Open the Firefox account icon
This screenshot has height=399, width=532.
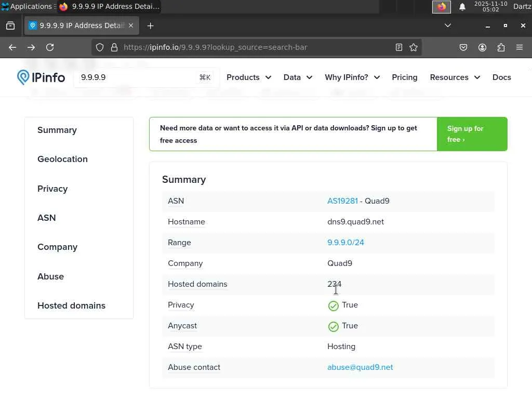[482, 47]
